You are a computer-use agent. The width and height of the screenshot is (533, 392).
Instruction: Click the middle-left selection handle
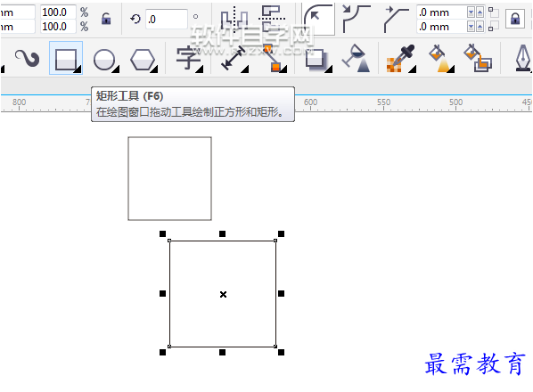162,293
